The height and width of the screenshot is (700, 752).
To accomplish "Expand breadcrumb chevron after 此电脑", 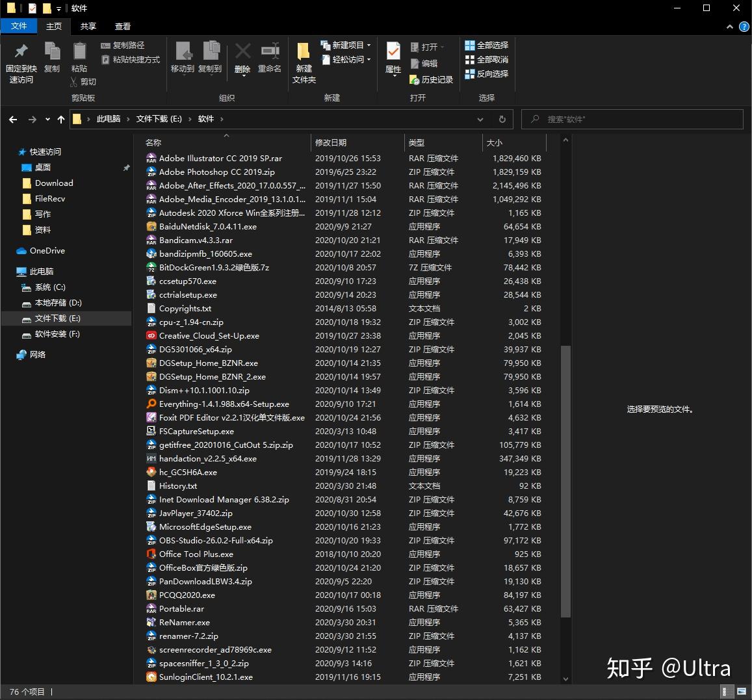I will click(128, 119).
